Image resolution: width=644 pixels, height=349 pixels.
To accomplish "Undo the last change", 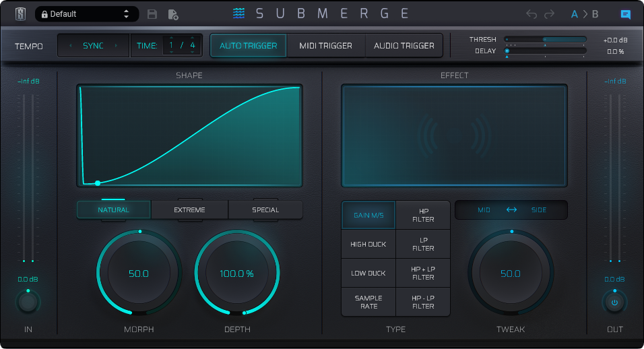I will point(532,14).
